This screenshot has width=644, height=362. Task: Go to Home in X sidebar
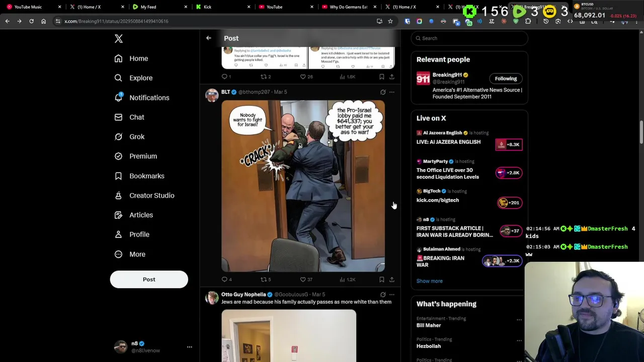point(131,58)
